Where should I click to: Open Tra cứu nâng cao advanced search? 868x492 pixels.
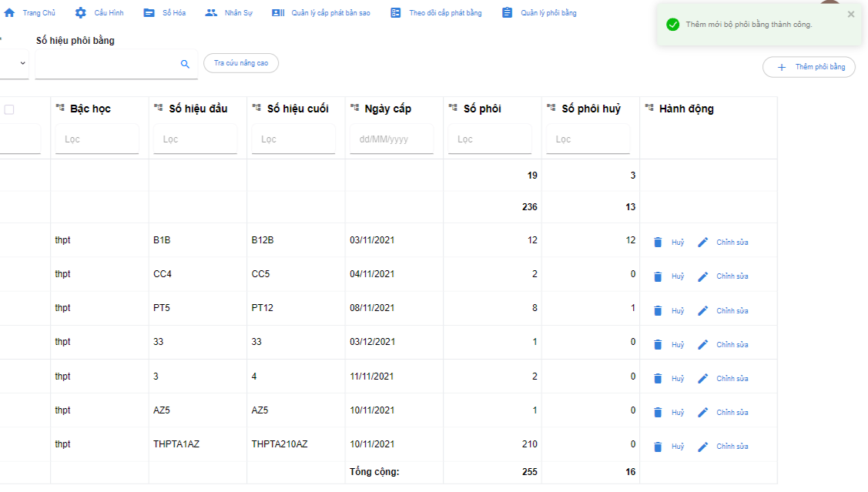(241, 63)
